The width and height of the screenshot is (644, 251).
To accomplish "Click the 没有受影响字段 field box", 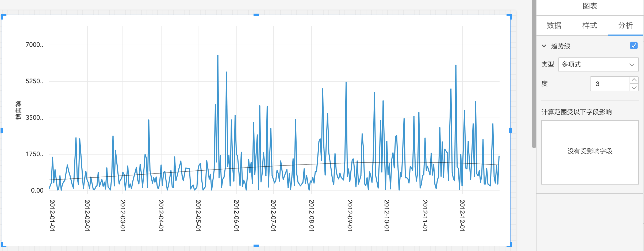I will coord(590,152).
